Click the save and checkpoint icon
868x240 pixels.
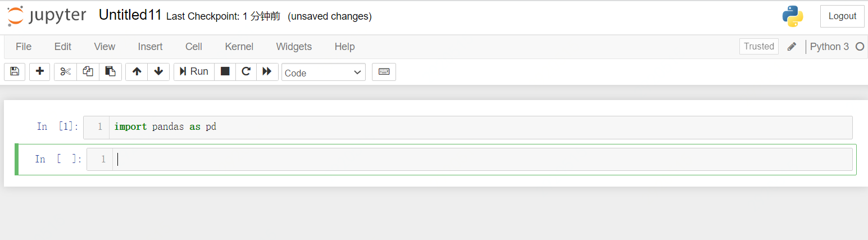pos(15,71)
